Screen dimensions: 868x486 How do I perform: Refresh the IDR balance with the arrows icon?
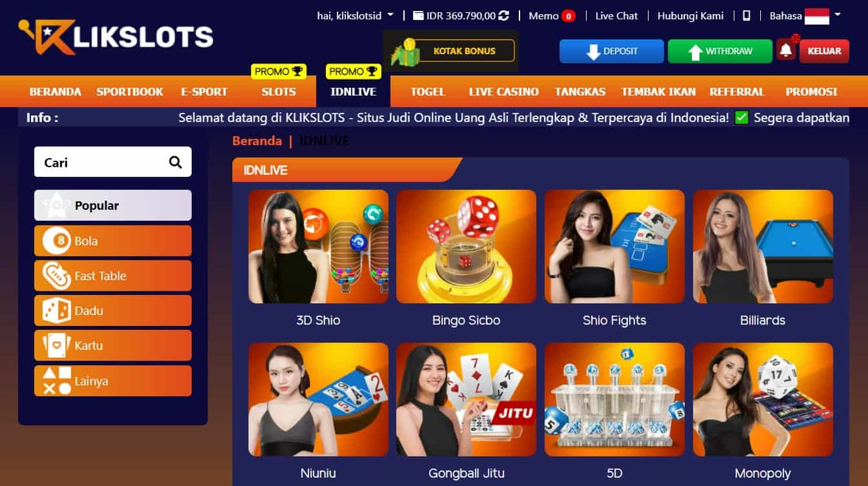pos(504,15)
